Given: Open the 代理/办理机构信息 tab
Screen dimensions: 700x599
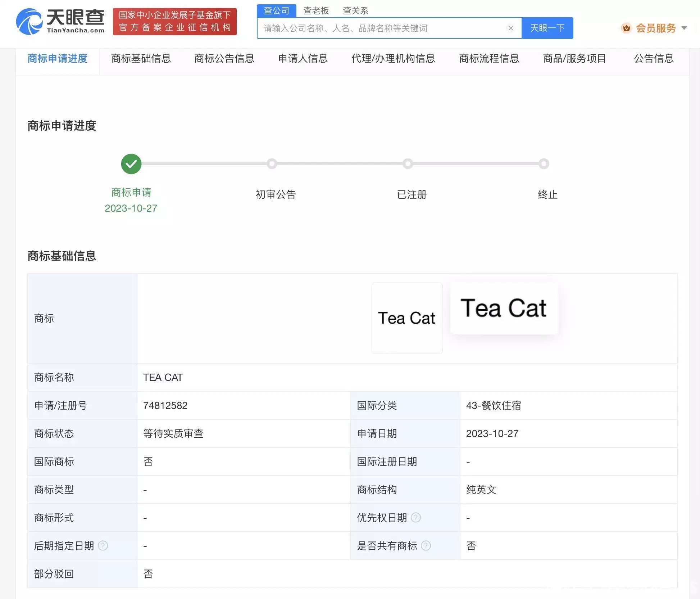Looking at the screenshot, I should (x=394, y=59).
